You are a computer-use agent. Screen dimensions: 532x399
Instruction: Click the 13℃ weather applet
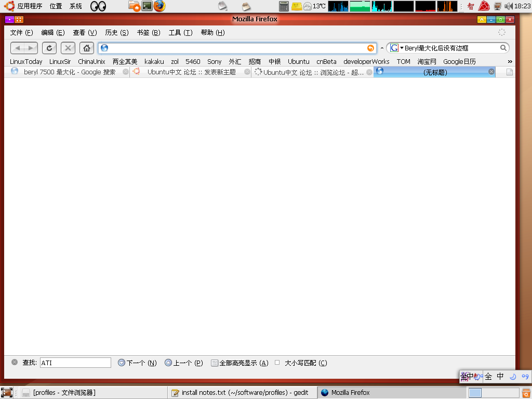[x=314, y=6]
